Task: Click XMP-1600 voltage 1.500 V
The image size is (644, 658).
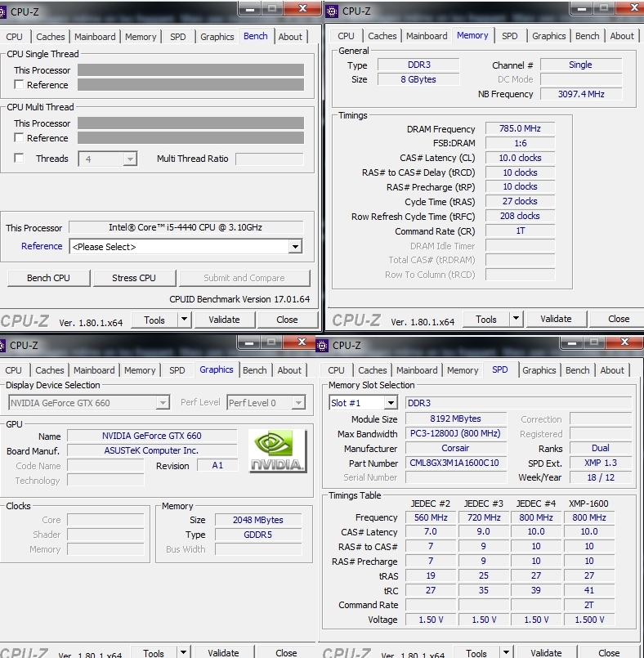Action: [x=589, y=620]
